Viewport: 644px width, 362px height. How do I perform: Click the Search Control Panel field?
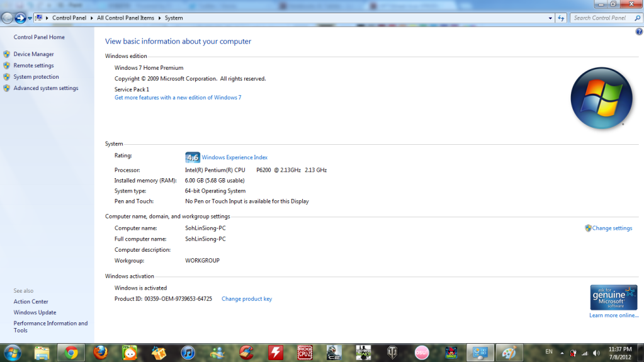pos(601,18)
